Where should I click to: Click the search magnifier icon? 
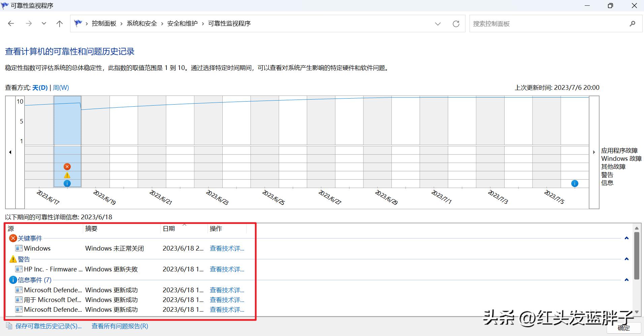coord(632,24)
